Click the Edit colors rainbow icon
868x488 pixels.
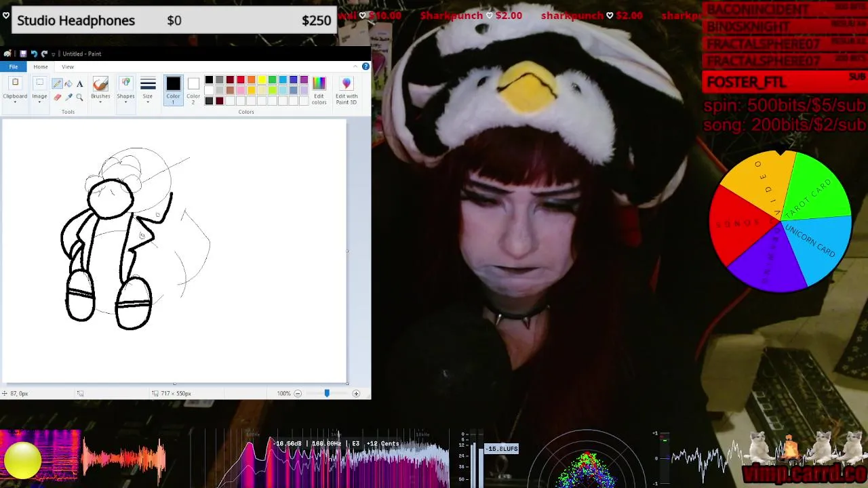point(319,83)
